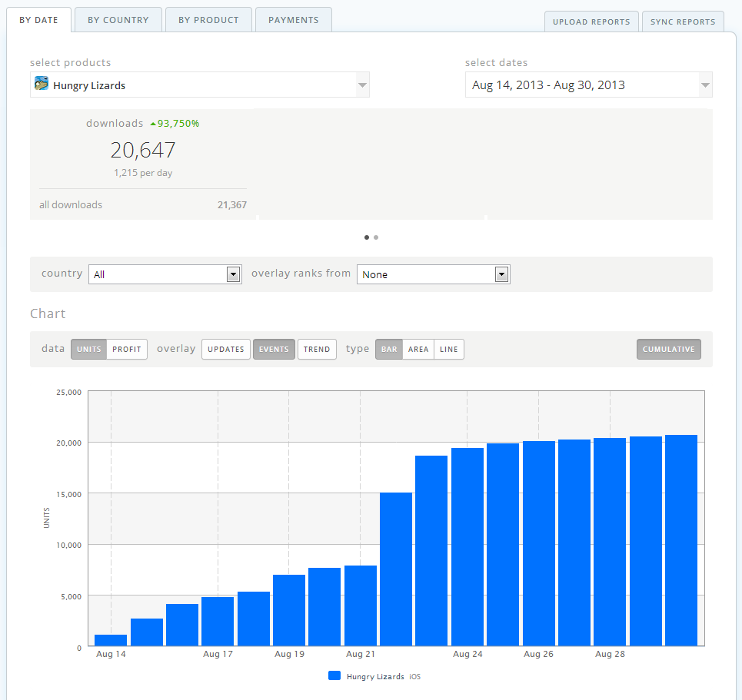The width and height of the screenshot is (742, 700).
Task: Click the blue Hungry Lizards legend swatch
Action: click(x=334, y=675)
